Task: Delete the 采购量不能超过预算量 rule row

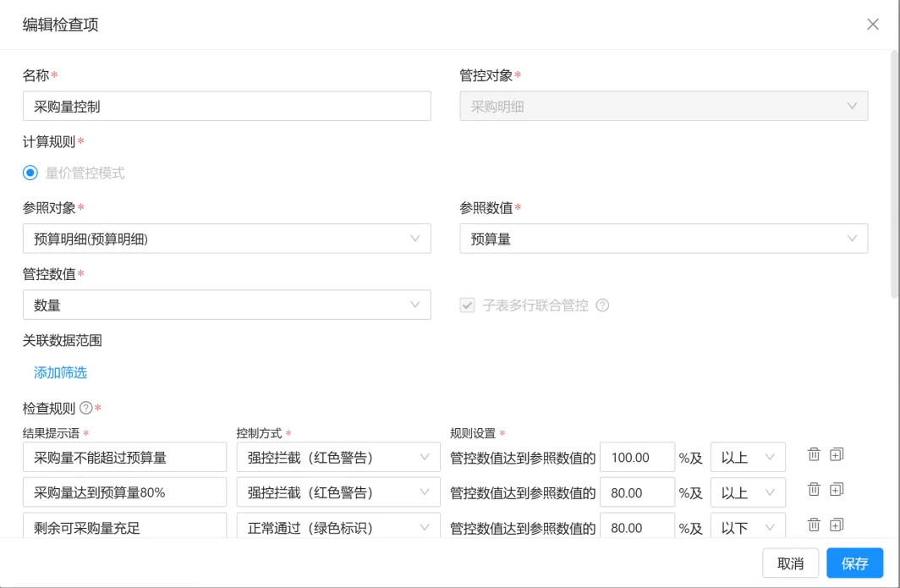Action: 814,454
